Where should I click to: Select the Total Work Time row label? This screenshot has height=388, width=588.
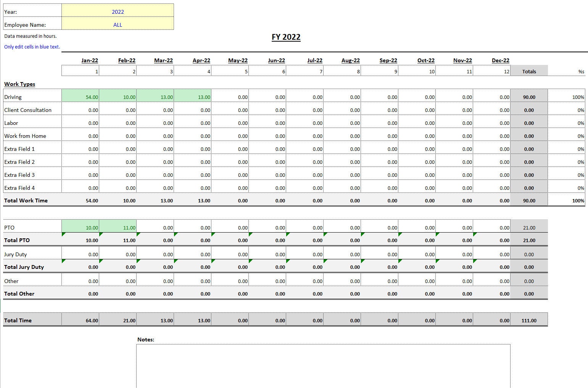(26, 200)
